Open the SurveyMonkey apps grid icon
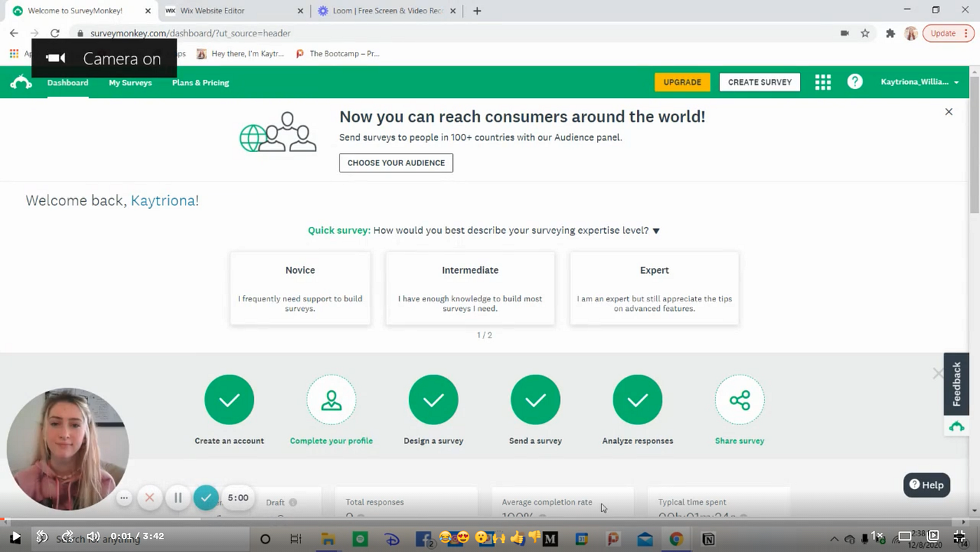The image size is (980, 552). 822,82
